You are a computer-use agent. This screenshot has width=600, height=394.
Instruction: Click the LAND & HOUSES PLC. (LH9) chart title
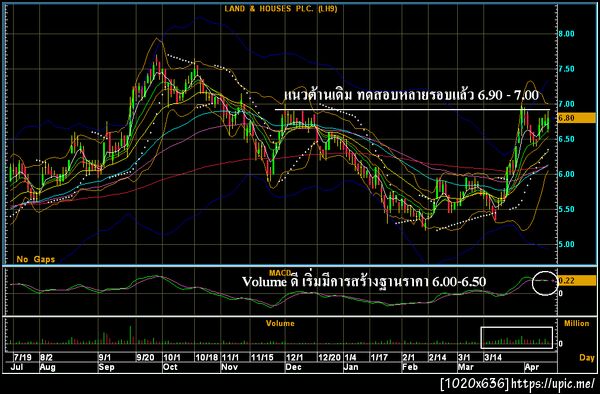click(x=281, y=8)
